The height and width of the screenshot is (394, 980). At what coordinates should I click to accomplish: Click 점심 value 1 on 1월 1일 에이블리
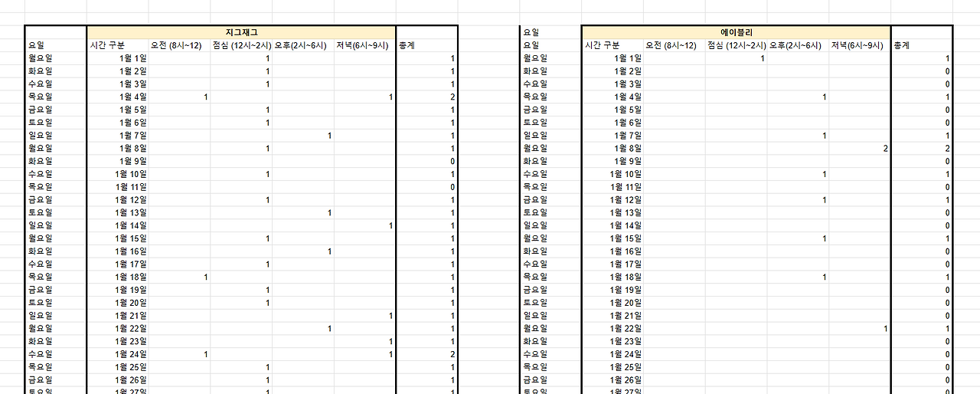tap(763, 58)
